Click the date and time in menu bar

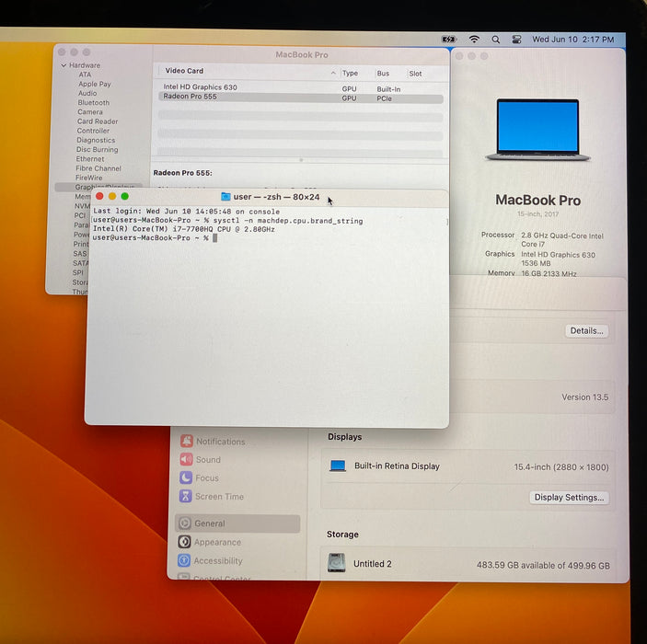(x=572, y=40)
